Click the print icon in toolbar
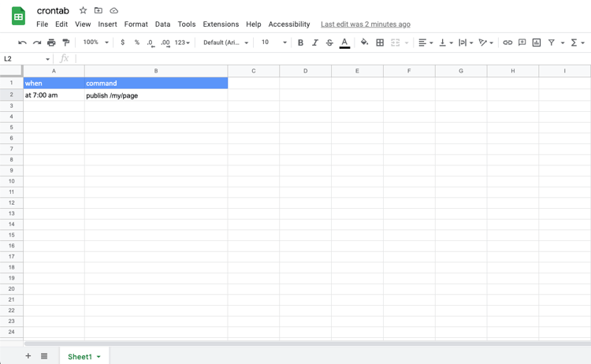The height and width of the screenshot is (364, 591). (51, 43)
